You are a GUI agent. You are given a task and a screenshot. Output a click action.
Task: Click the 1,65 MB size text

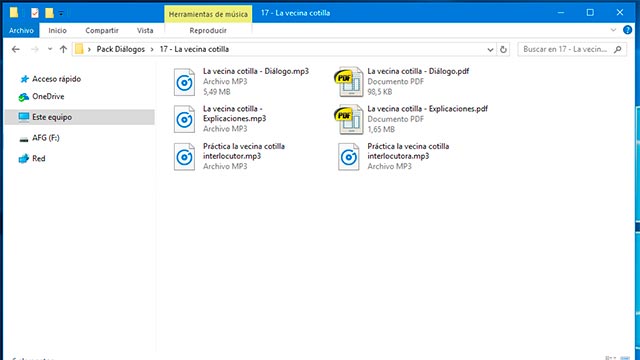(x=381, y=129)
